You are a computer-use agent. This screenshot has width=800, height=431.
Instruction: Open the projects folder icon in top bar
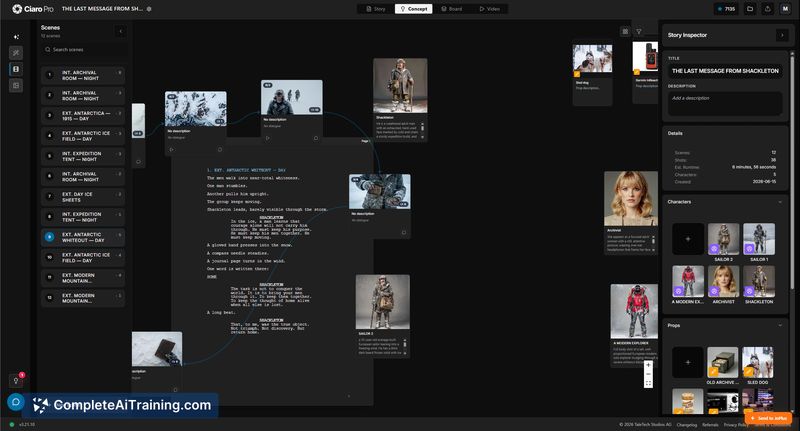(x=750, y=9)
